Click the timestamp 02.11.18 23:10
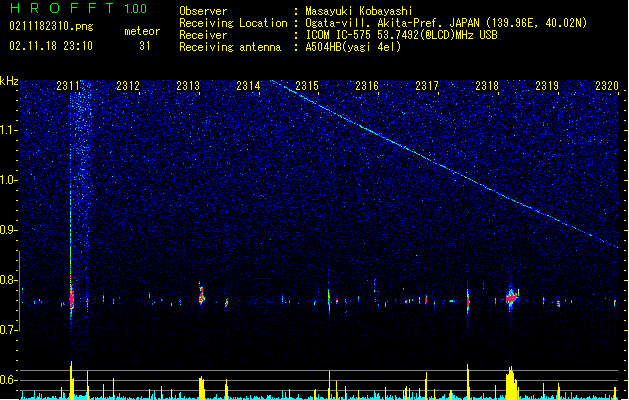This screenshot has width=629, height=400. pos(51,45)
